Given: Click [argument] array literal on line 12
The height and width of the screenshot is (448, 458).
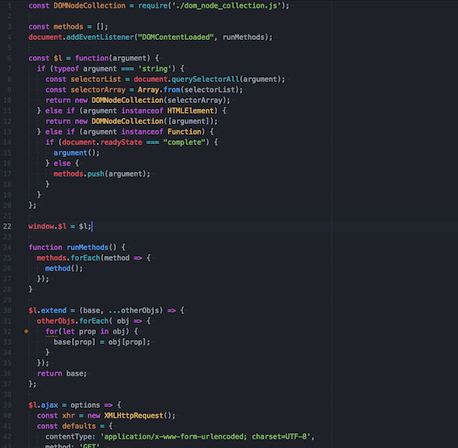Looking at the screenshot, I should tap(188, 121).
